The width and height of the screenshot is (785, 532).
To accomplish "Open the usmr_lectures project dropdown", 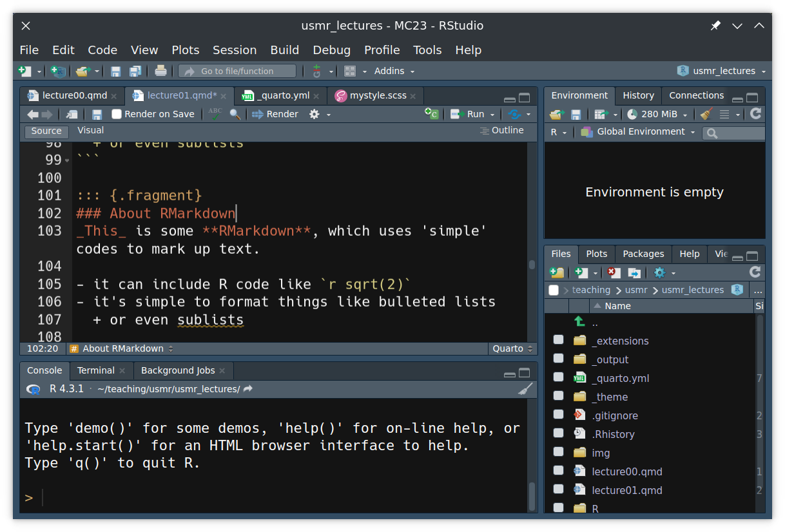I will pyautogui.click(x=721, y=71).
